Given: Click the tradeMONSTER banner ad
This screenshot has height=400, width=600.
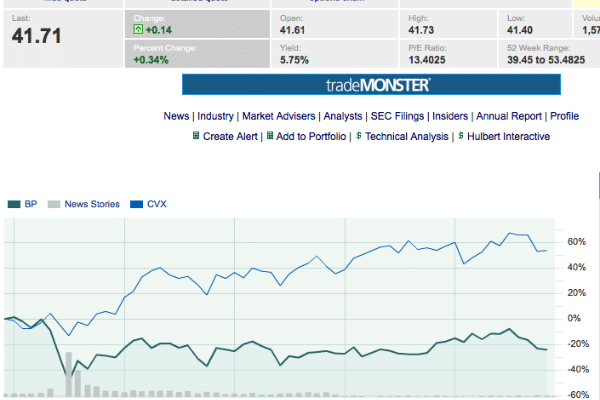Looking at the screenshot, I should 371,85.
